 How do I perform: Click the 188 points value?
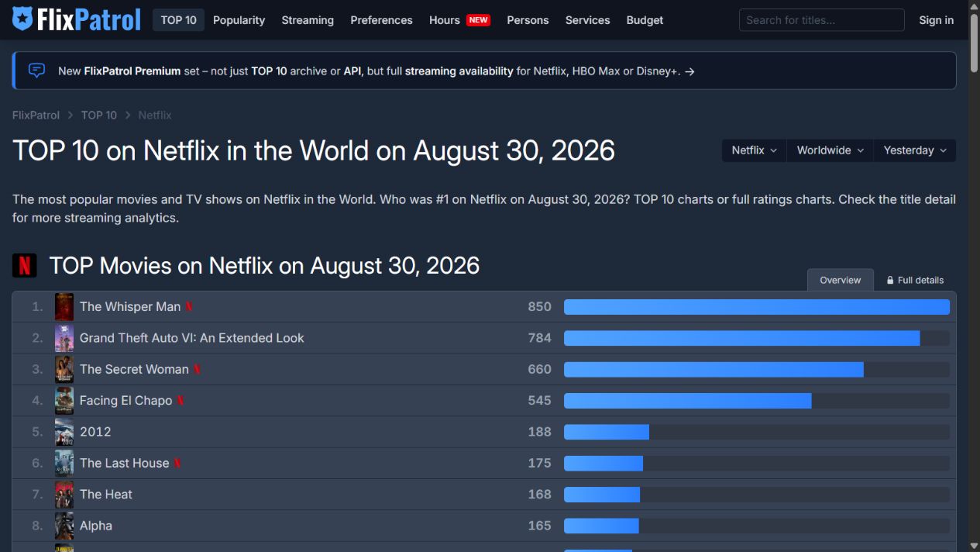coord(539,432)
